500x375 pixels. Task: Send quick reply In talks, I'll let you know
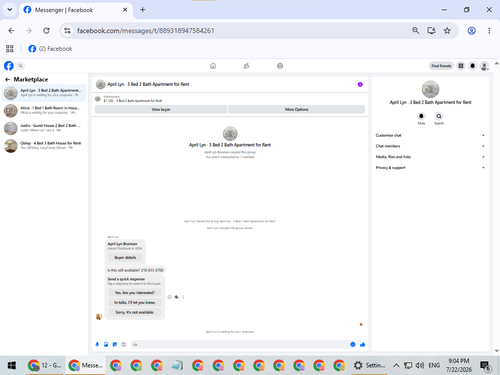click(135, 302)
